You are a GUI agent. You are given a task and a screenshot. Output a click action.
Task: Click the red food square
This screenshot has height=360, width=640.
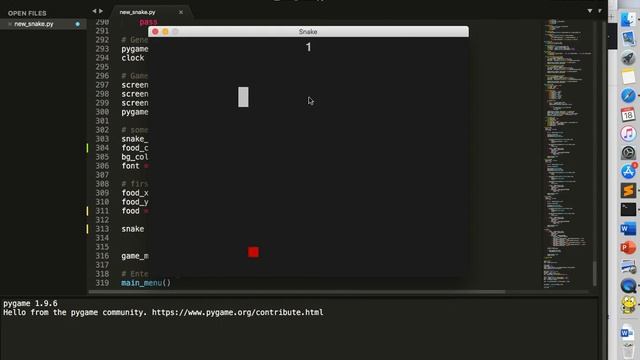click(x=253, y=252)
